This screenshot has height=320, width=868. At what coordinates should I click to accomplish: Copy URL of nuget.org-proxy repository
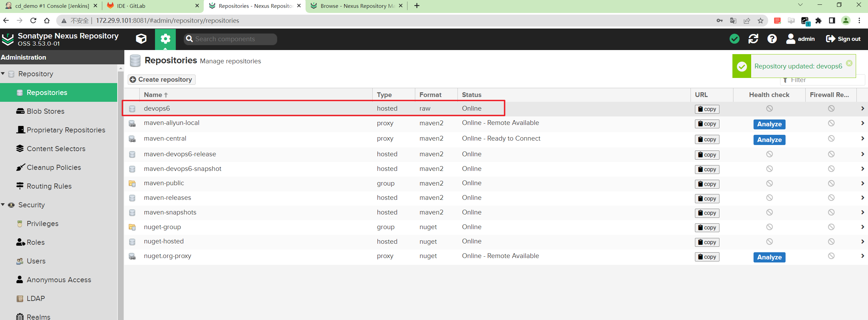[x=707, y=257]
